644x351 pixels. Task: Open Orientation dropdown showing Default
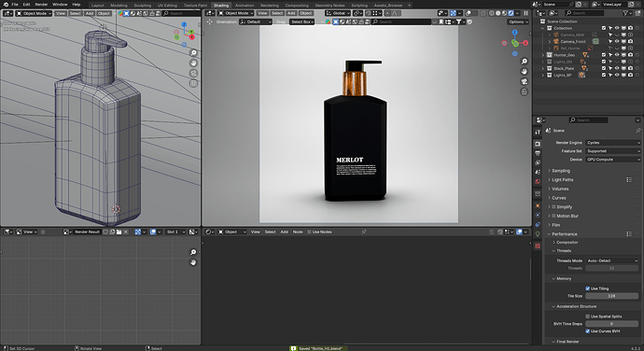point(256,21)
